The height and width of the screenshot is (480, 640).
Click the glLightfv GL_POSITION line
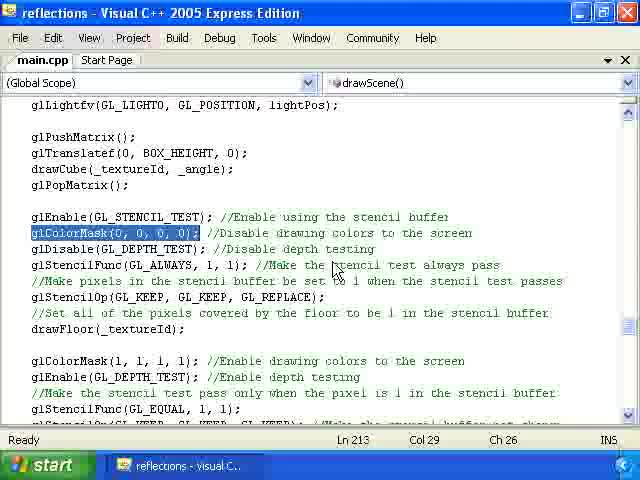pyautogui.click(x=185, y=105)
